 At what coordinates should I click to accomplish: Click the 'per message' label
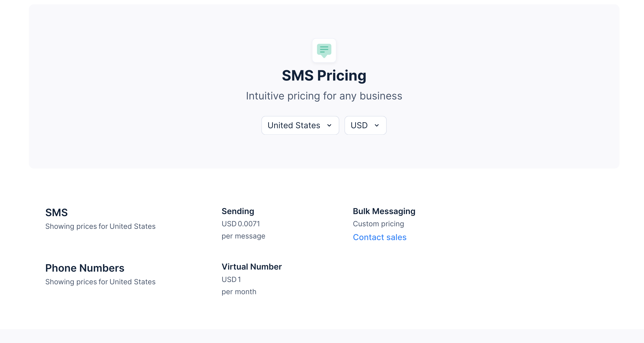click(243, 236)
